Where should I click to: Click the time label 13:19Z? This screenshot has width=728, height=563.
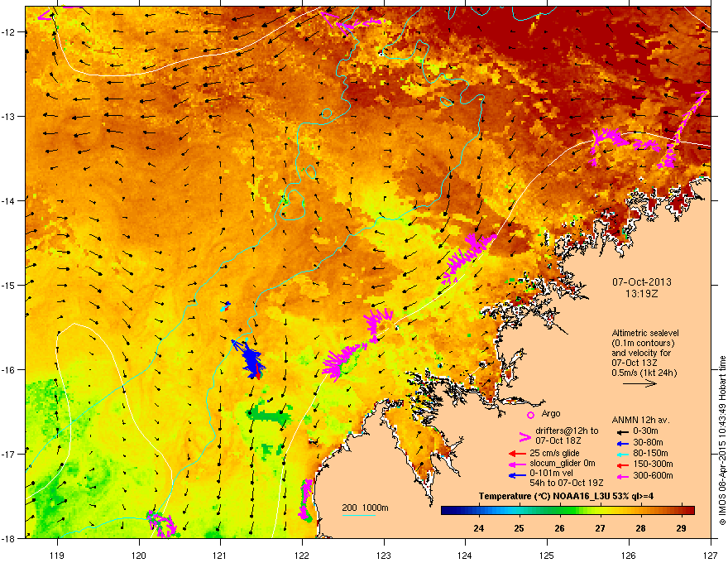click(642, 294)
